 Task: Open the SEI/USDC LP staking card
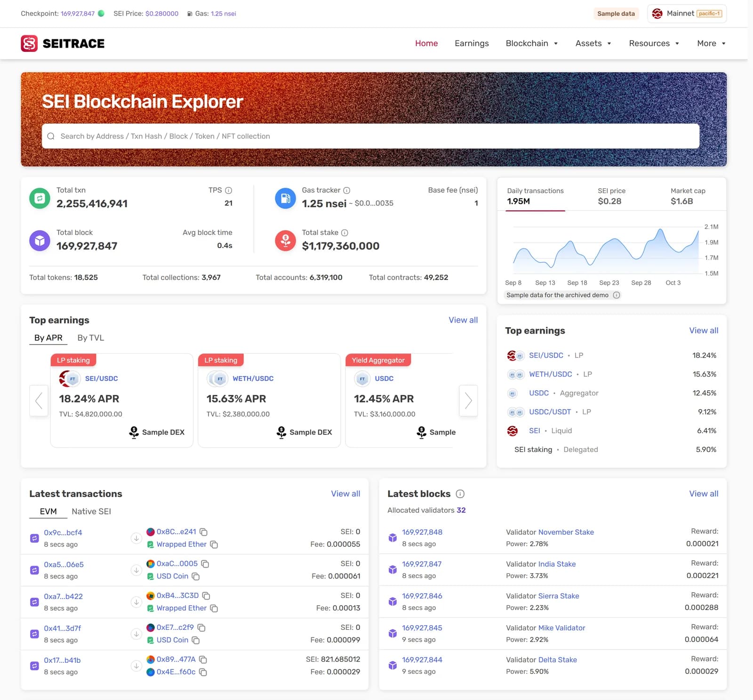pos(122,400)
